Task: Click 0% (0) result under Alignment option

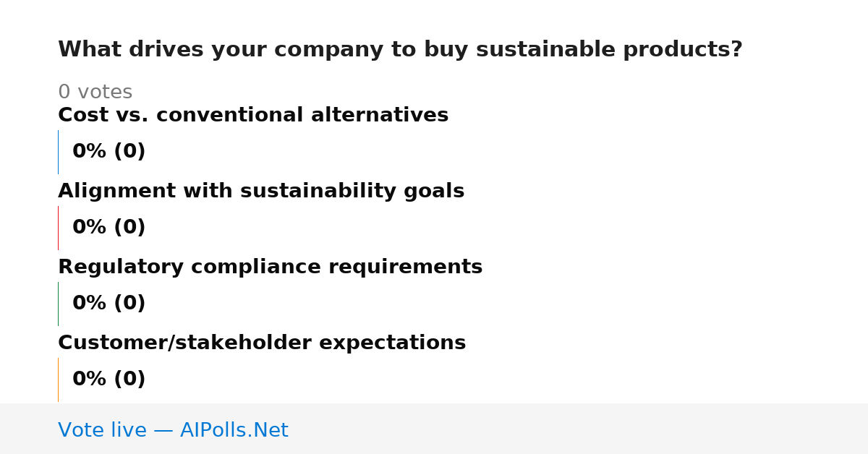Action: (109, 228)
